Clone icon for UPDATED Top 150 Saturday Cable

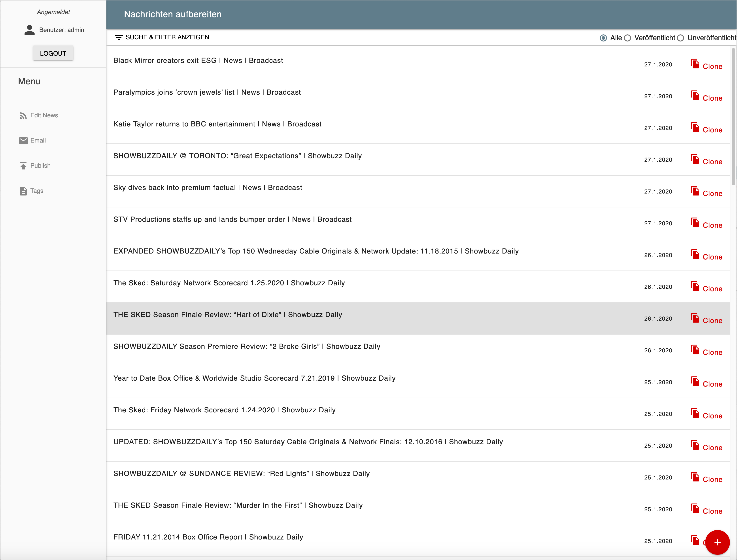(695, 445)
